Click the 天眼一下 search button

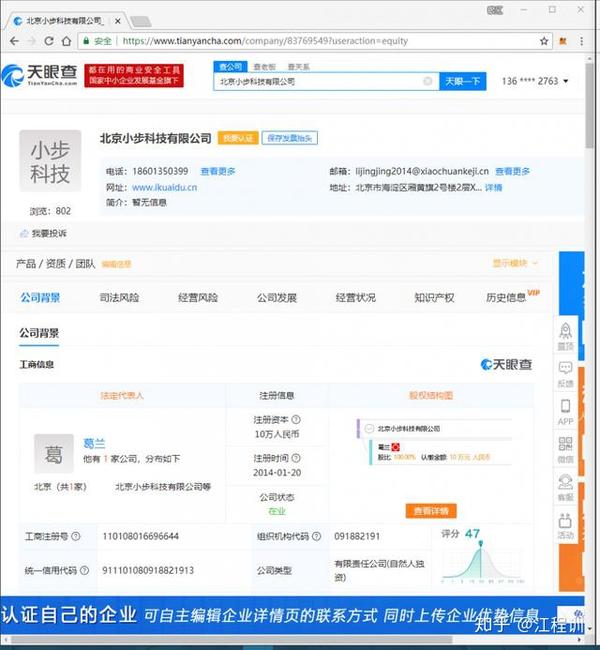click(462, 81)
